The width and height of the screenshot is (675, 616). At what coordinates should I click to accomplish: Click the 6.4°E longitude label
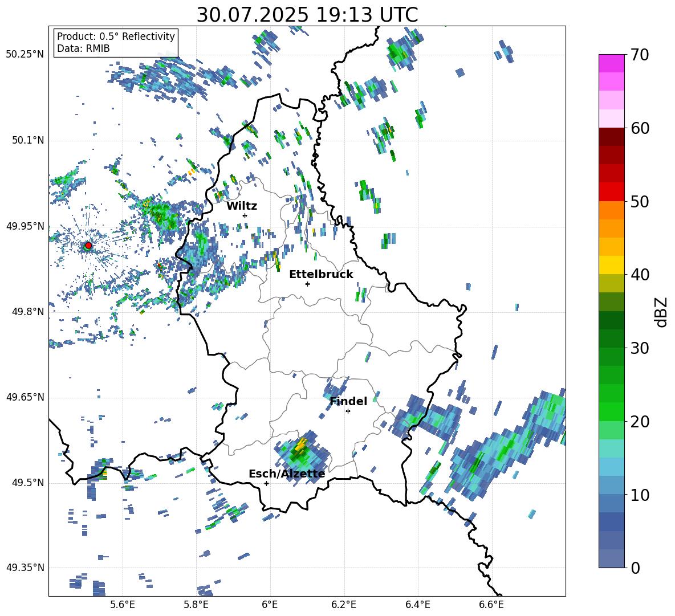(417, 605)
